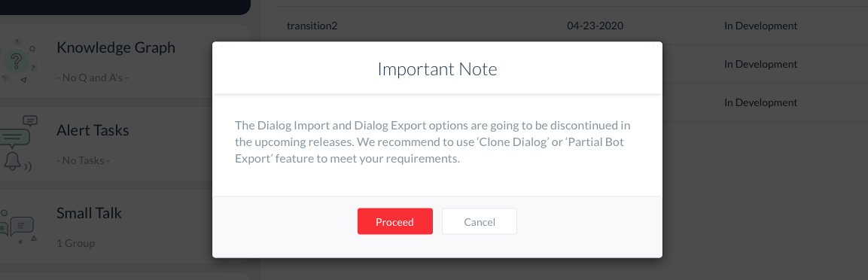Open the Knowledge Graph heading

[116, 47]
